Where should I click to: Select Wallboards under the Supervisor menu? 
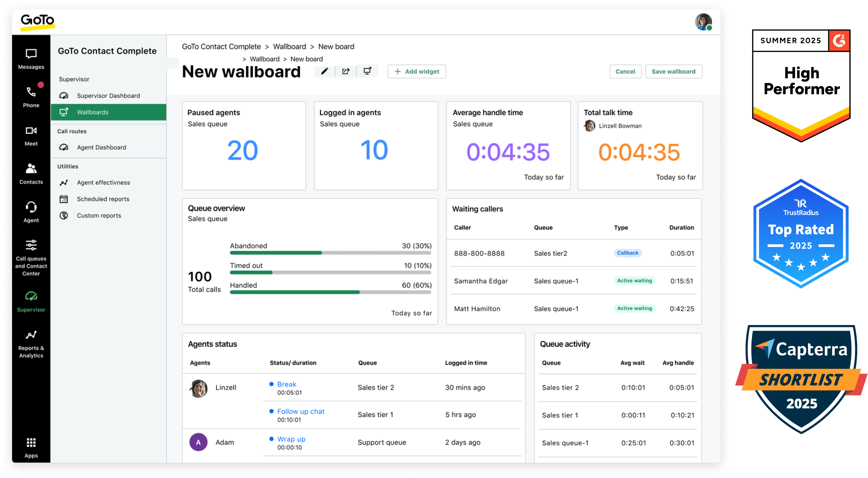click(x=93, y=112)
